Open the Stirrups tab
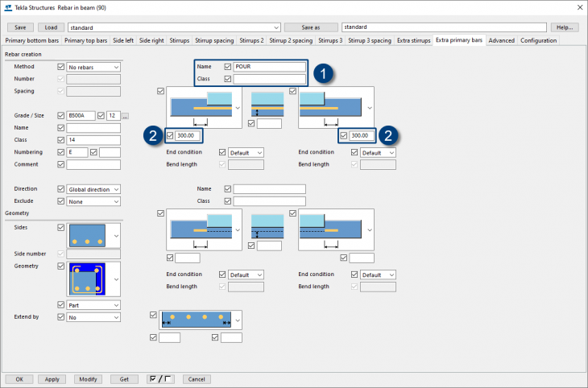The width and height of the screenshot is (588, 388). pyautogui.click(x=180, y=40)
